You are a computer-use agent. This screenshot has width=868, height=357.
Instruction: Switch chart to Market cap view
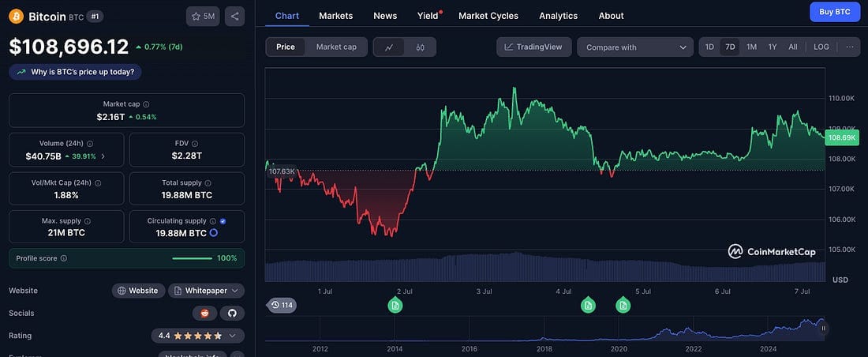[336, 47]
